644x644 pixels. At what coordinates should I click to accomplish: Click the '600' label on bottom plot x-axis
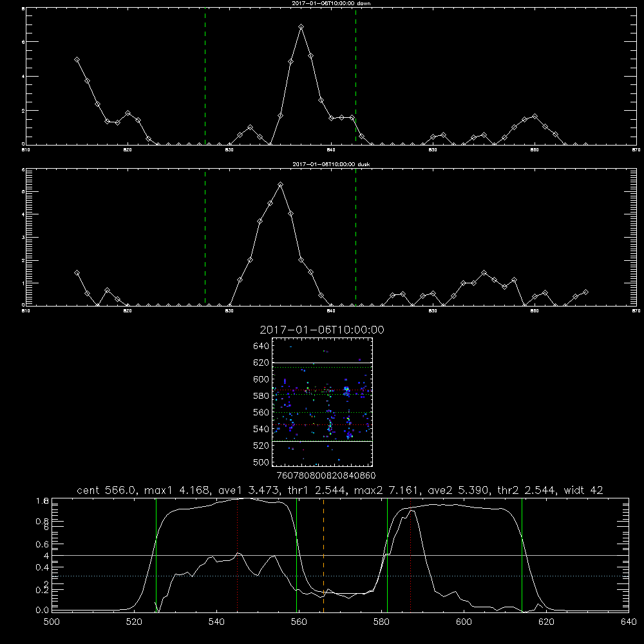(x=464, y=622)
